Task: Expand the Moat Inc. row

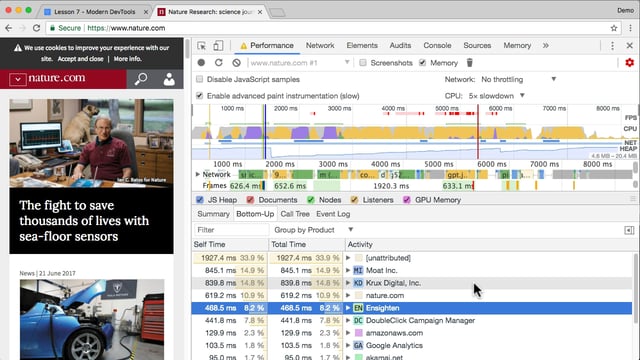Action: pyautogui.click(x=348, y=270)
